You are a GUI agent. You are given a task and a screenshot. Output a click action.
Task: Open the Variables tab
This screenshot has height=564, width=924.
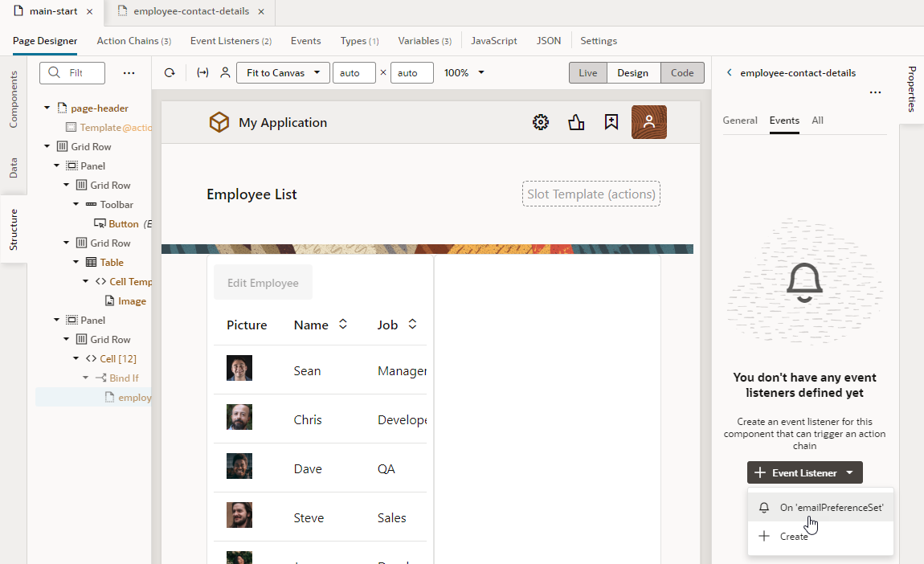coord(424,41)
